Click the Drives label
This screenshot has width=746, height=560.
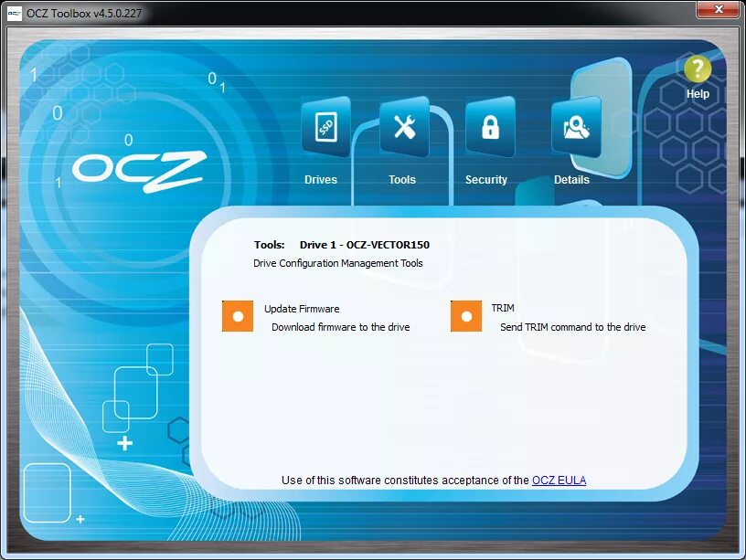(x=321, y=180)
